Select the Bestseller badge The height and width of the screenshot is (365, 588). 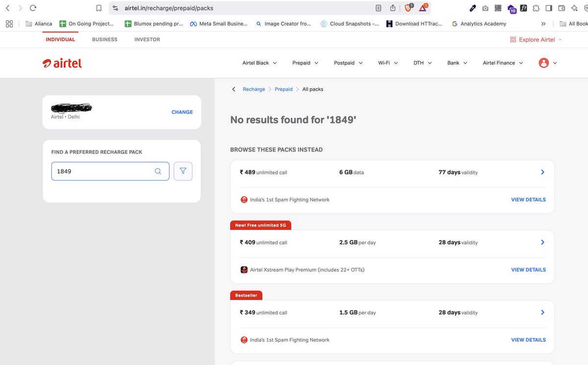246,295
